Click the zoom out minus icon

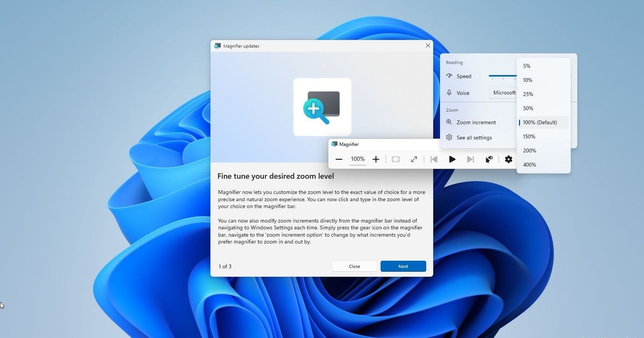click(x=339, y=159)
